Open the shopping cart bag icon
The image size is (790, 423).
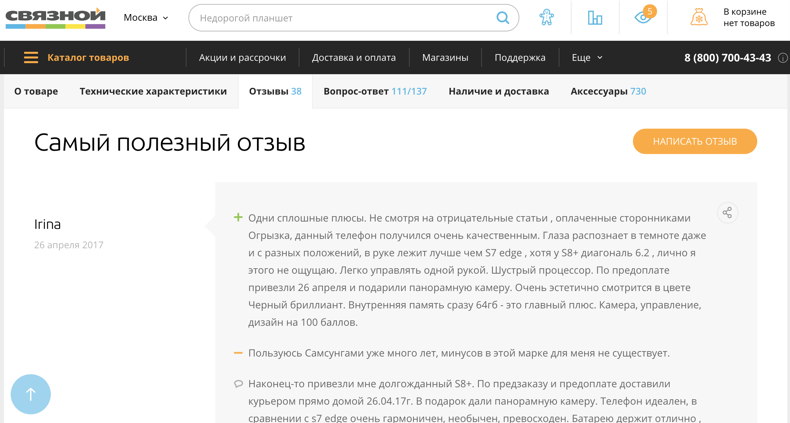coord(699,18)
